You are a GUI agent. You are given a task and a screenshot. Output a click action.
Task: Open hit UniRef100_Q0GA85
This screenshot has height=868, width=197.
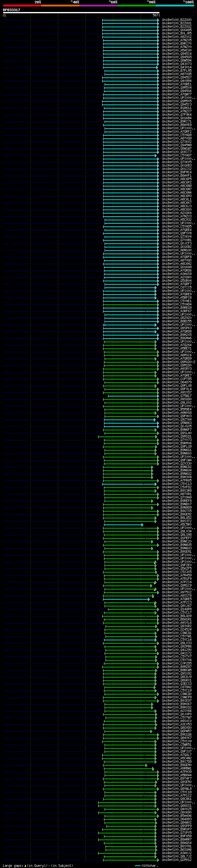point(176,30)
